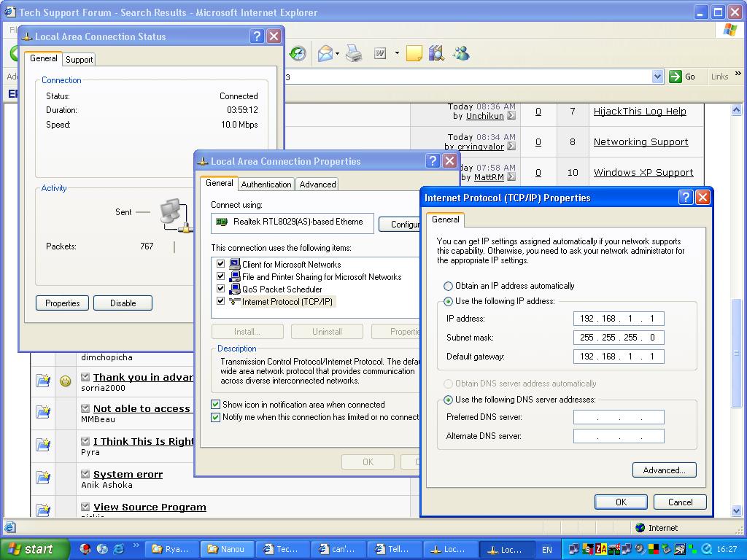Select General tab in Connection Properties
Viewport: 747px width, 560px height.
[x=219, y=183]
